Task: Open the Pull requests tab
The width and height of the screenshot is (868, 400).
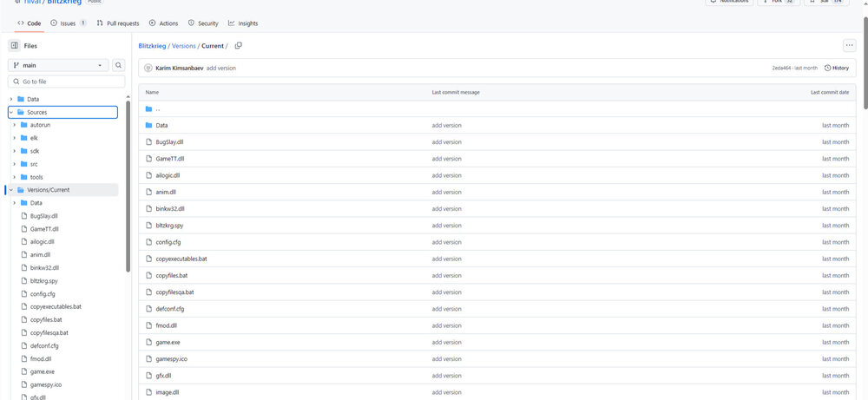Action: [118, 23]
